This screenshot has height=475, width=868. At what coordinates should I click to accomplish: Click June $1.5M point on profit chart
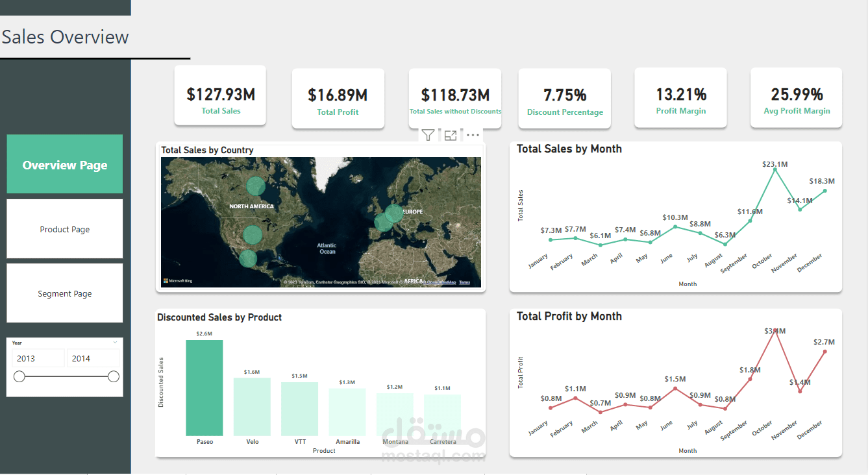coord(675,388)
